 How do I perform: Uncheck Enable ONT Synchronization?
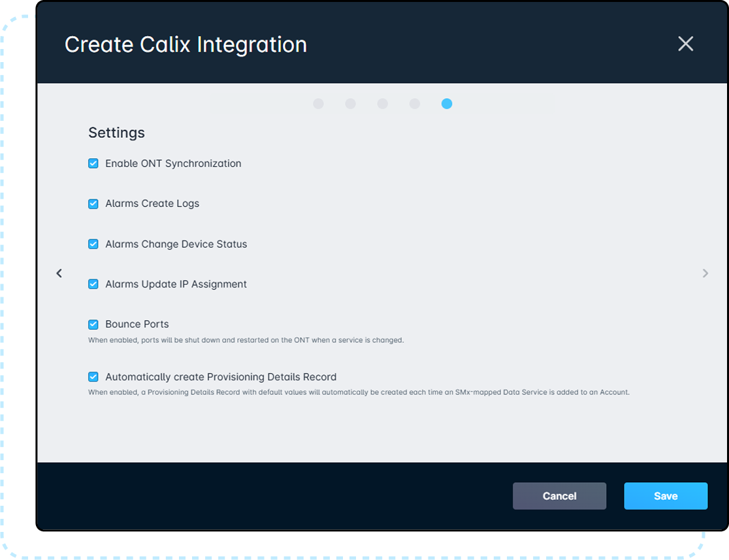coord(93,163)
